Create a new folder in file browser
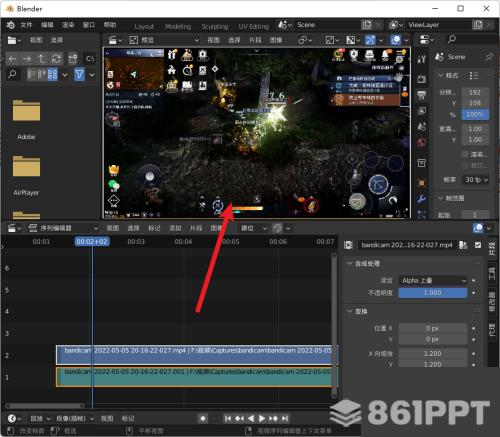The image size is (500, 437). (73, 59)
